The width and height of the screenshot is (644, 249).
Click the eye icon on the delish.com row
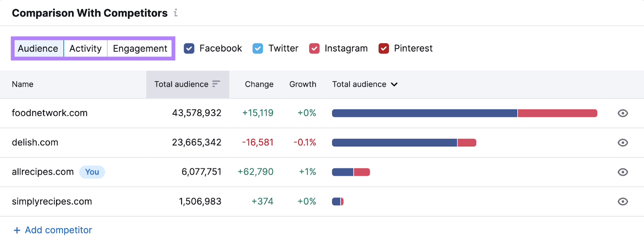622,142
